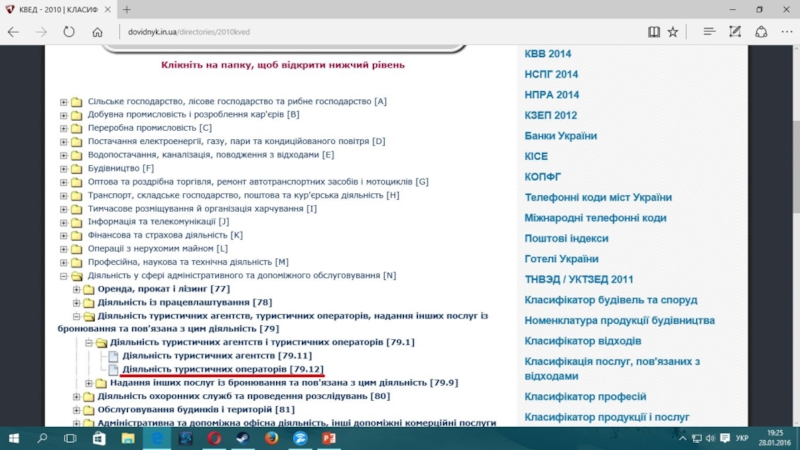Viewport: 800px width, 450px height.
Task: Open Класифікатор професій link
Action: [585, 396]
